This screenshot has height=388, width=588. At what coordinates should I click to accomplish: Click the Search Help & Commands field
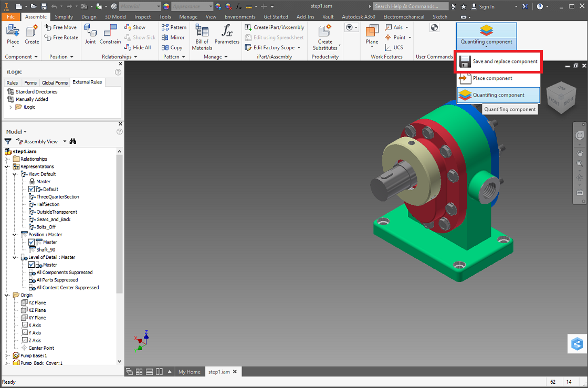pyautogui.click(x=411, y=6)
